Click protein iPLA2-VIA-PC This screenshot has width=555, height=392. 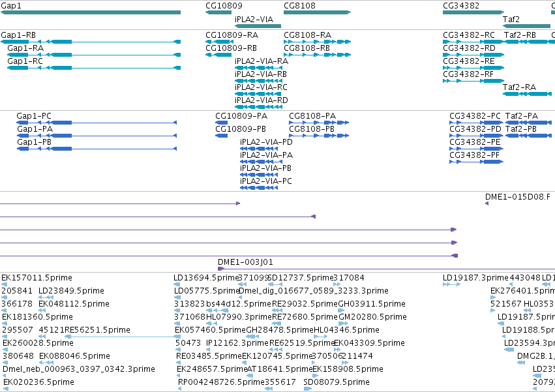point(259,188)
